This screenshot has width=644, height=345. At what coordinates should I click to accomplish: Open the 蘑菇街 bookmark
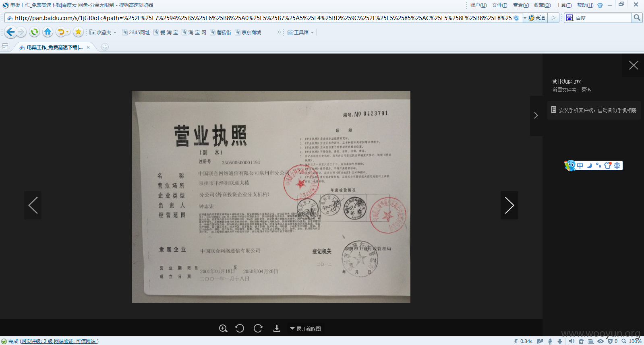click(x=220, y=32)
